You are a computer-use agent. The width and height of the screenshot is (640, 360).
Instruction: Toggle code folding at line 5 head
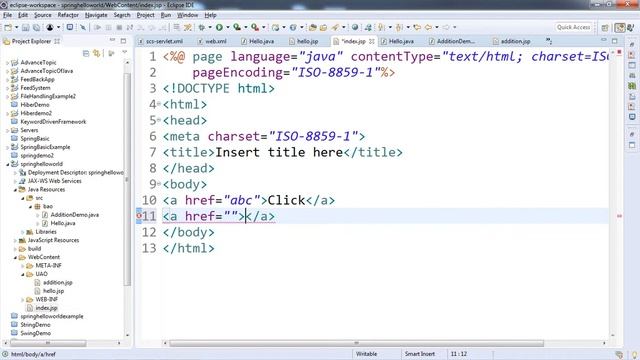[159, 120]
